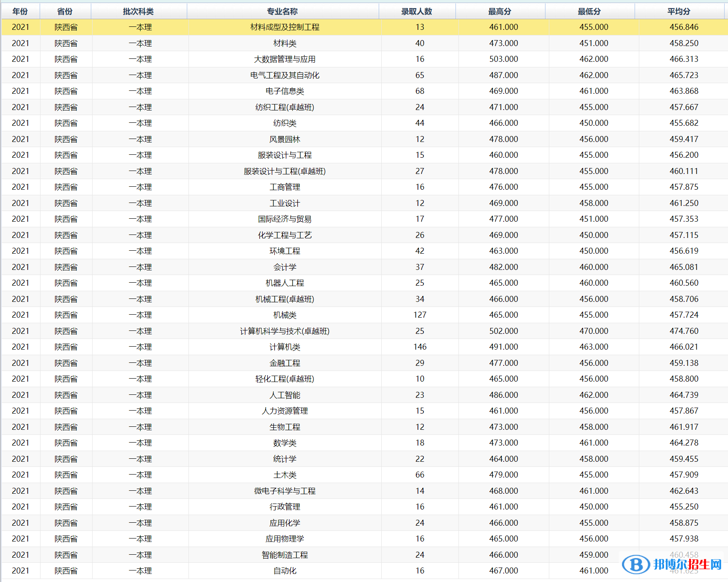
Task: Select 微电子科学与工程 major
Action: pos(285,491)
